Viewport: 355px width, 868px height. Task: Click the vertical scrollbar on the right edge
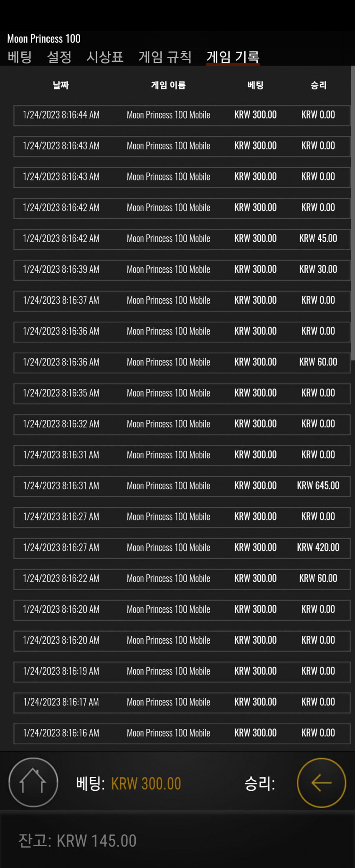pos(353,213)
